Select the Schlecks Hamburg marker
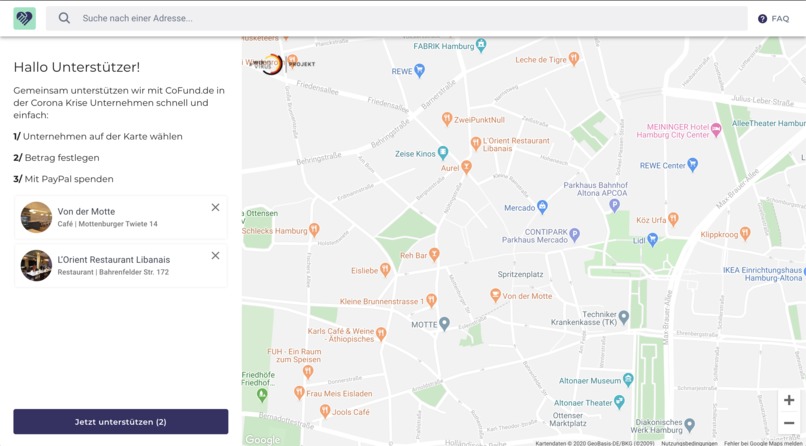The image size is (806, 446). [314, 230]
